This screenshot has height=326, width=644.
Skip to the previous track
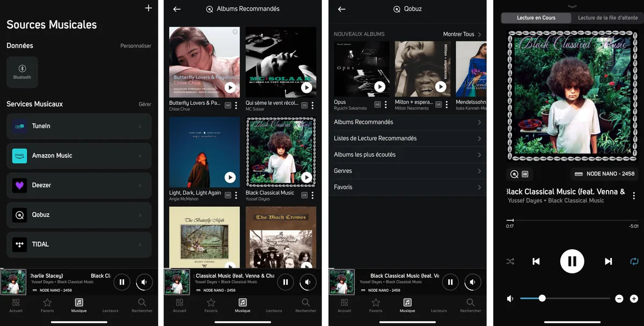[x=536, y=262]
